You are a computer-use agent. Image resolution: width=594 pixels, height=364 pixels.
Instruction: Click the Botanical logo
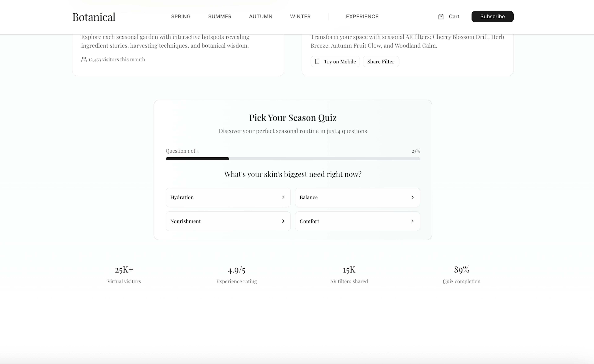tap(94, 17)
